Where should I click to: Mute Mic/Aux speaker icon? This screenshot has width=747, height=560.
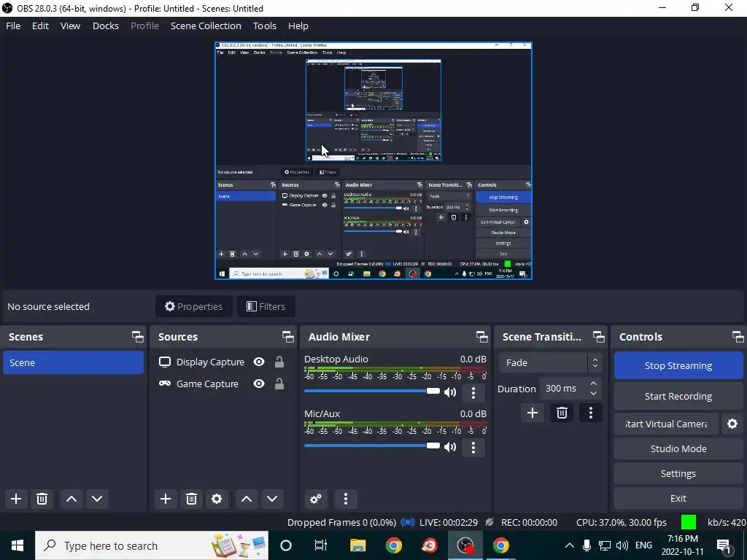coord(449,447)
